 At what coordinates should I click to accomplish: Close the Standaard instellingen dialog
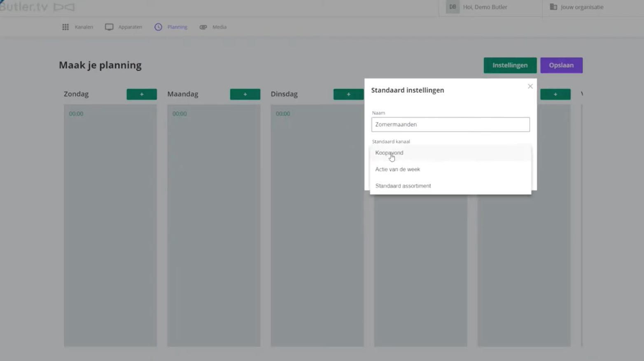[530, 87]
